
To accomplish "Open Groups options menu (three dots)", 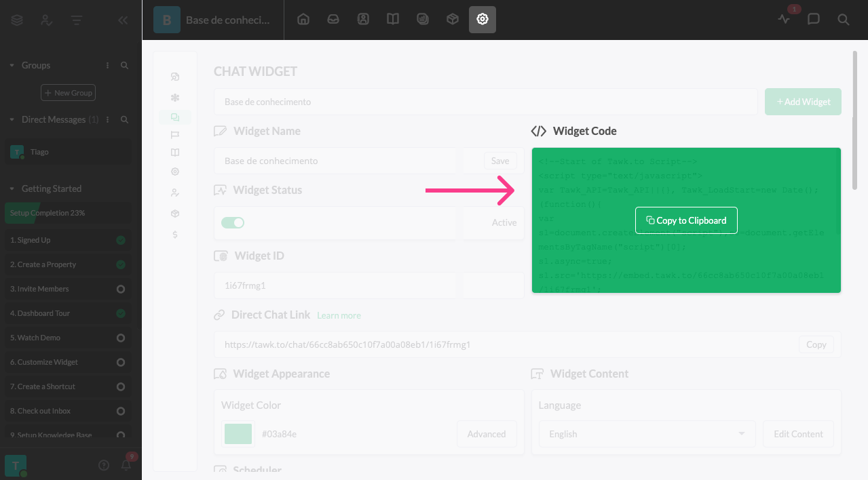I will pos(107,65).
